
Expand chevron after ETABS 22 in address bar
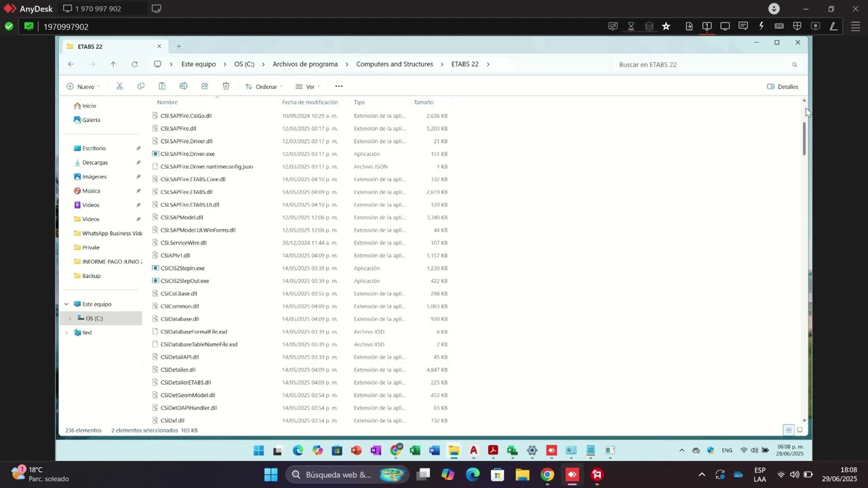488,64
